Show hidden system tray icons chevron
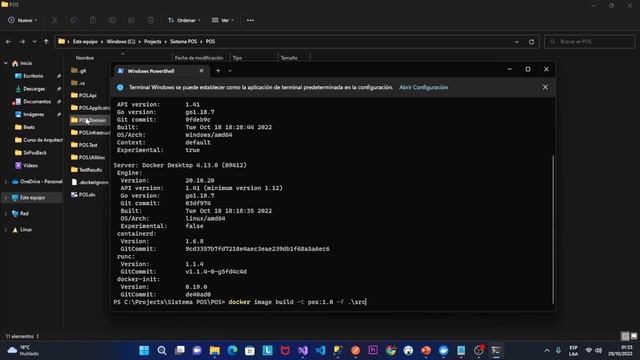This screenshot has width=640, height=360. tap(547, 351)
